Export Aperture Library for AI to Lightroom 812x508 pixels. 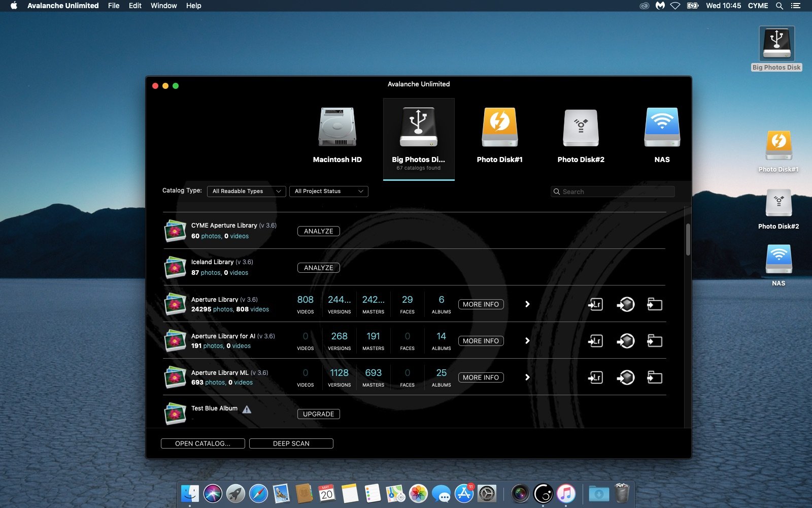point(595,341)
